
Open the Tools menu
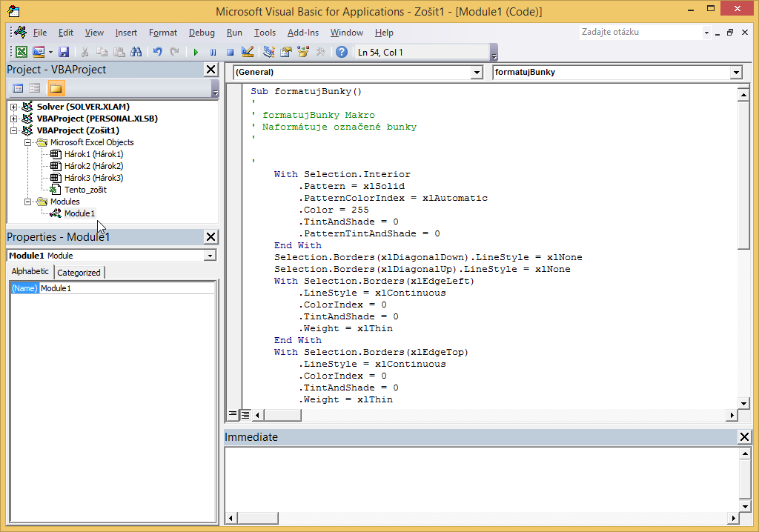point(265,33)
